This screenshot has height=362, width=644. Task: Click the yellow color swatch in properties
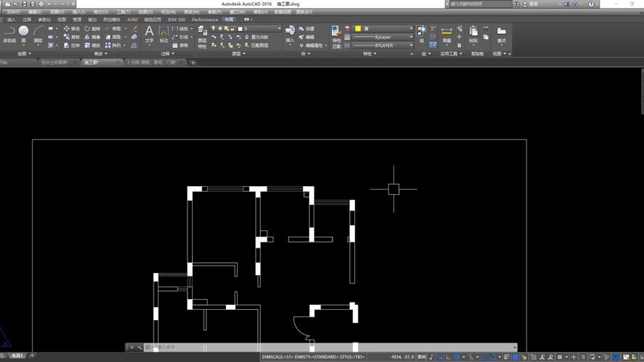[358, 28]
